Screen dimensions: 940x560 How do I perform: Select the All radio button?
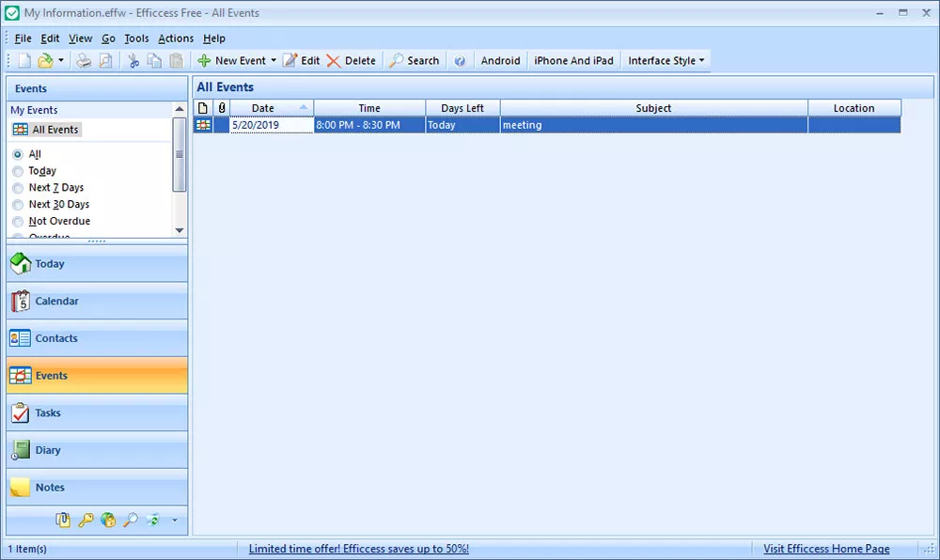18,154
